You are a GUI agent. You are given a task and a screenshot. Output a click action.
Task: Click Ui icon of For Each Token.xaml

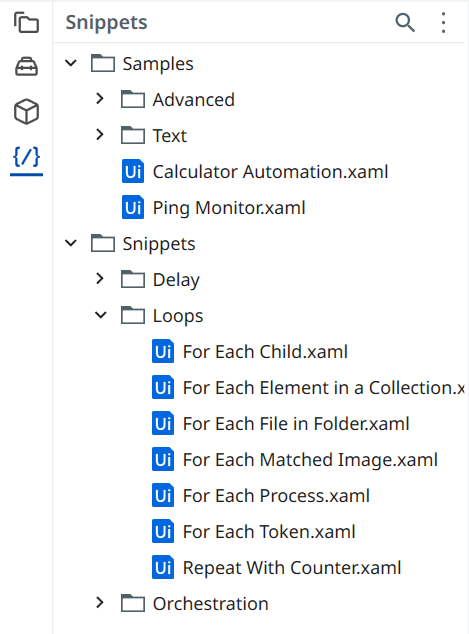163,531
